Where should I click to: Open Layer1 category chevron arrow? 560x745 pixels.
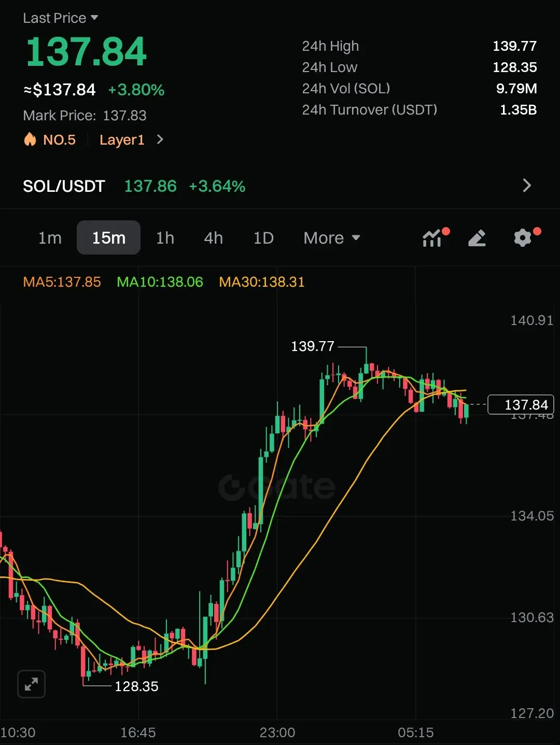tap(160, 139)
